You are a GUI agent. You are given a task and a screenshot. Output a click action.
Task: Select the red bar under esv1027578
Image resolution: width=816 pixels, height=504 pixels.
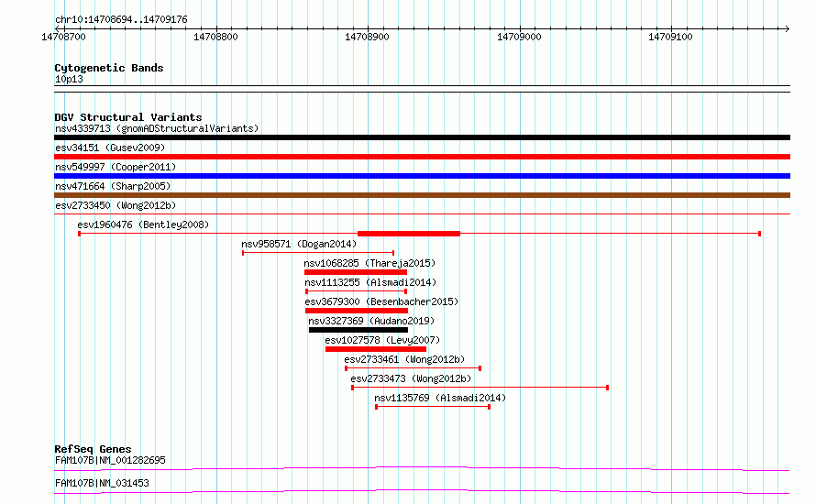click(376, 349)
